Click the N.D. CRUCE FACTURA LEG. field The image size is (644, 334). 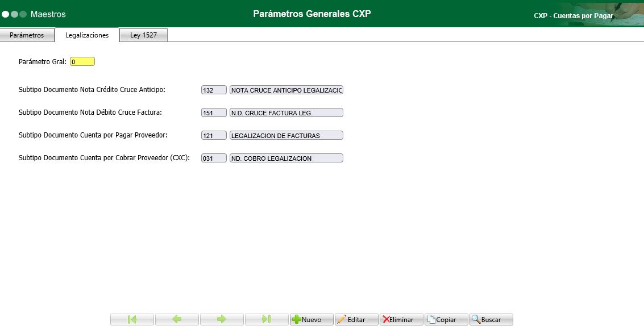point(286,112)
